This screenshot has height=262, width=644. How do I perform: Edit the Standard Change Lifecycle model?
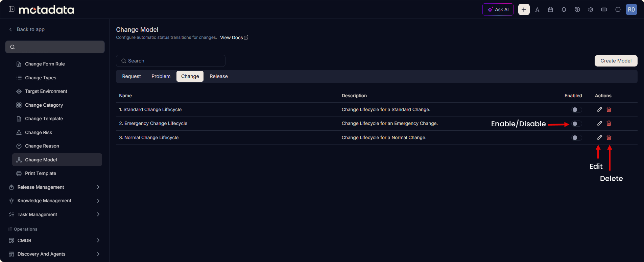pos(600,109)
